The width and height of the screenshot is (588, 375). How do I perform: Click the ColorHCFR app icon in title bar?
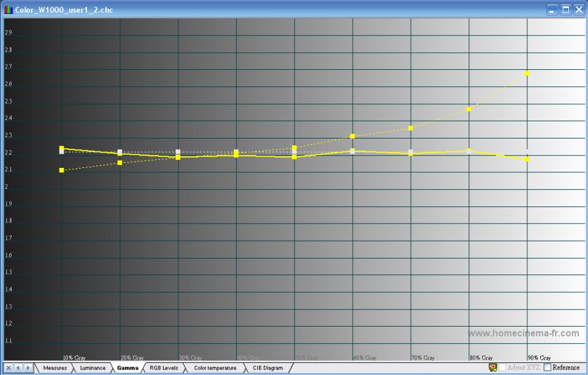(x=8, y=10)
